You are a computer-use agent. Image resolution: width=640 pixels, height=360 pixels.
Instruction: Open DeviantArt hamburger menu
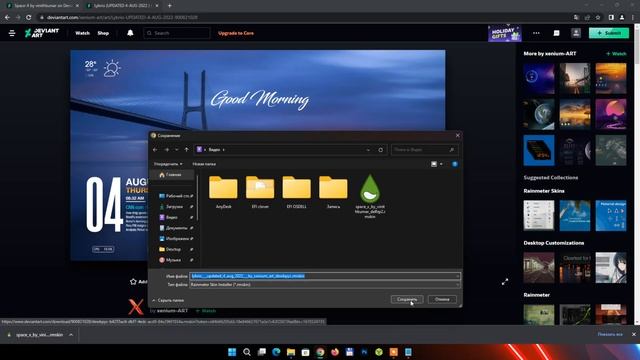point(12,33)
